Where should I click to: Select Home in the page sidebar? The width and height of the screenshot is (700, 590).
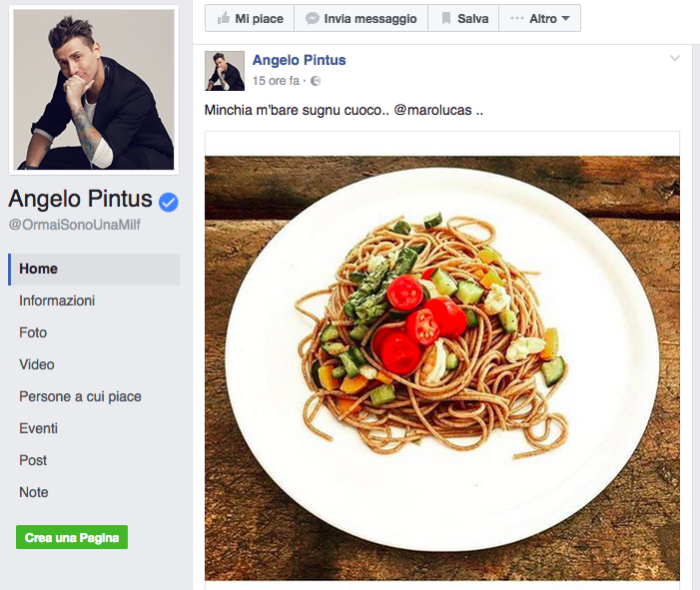(x=94, y=270)
